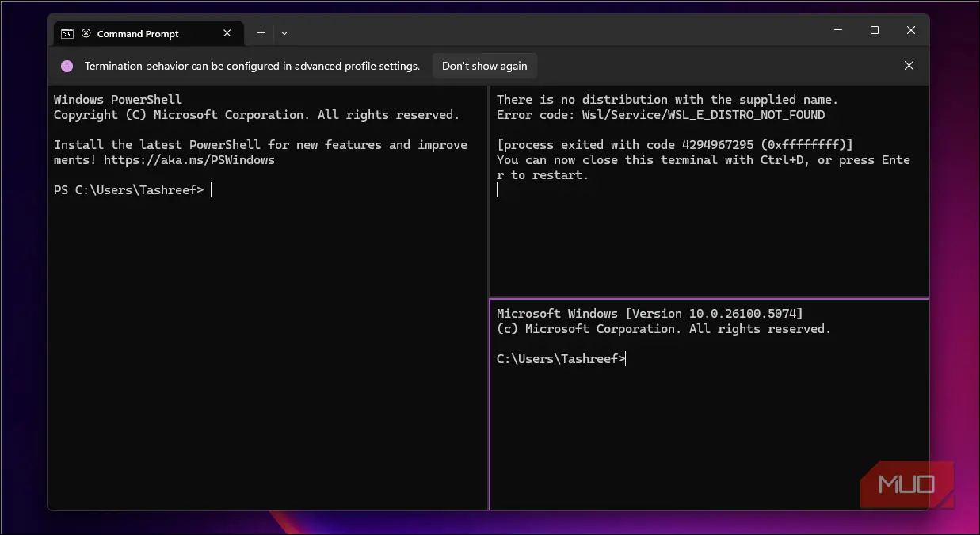Click the terminated process status icon in tab

pos(86,33)
